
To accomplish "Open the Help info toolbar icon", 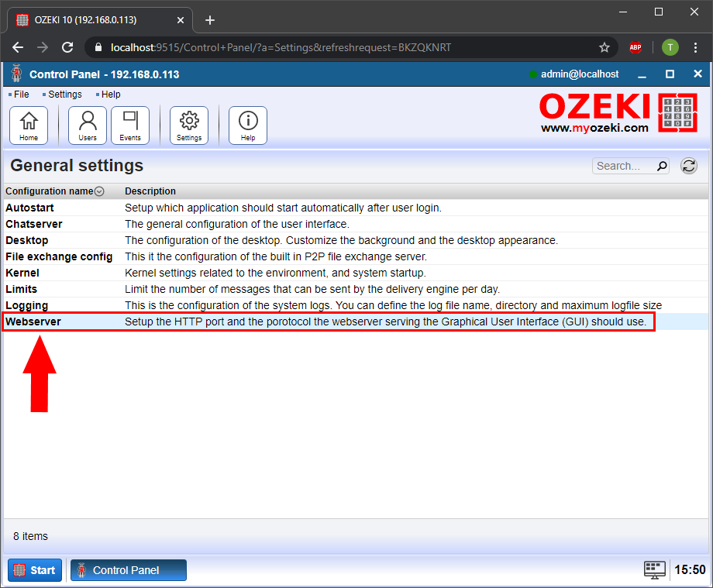I will pyautogui.click(x=248, y=126).
